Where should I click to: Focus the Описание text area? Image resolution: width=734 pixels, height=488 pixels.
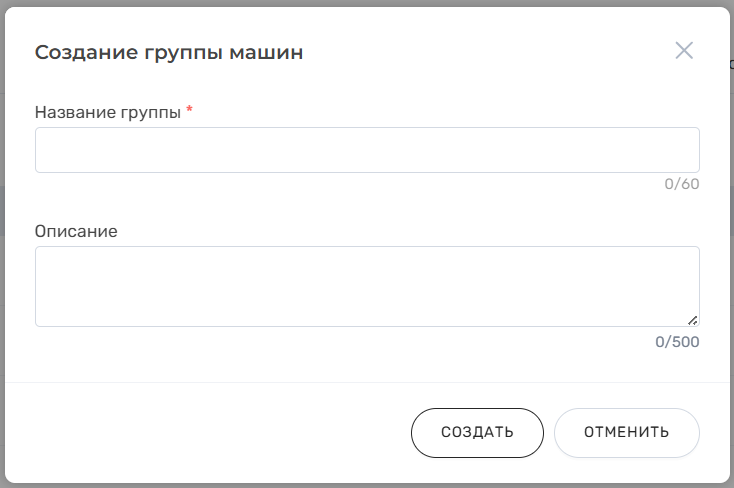367,286
